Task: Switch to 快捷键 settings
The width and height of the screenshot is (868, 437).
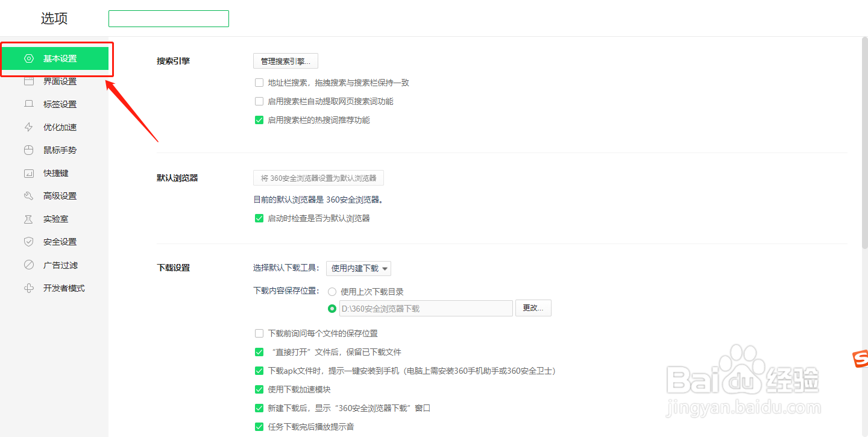Action: click(56, 173)
